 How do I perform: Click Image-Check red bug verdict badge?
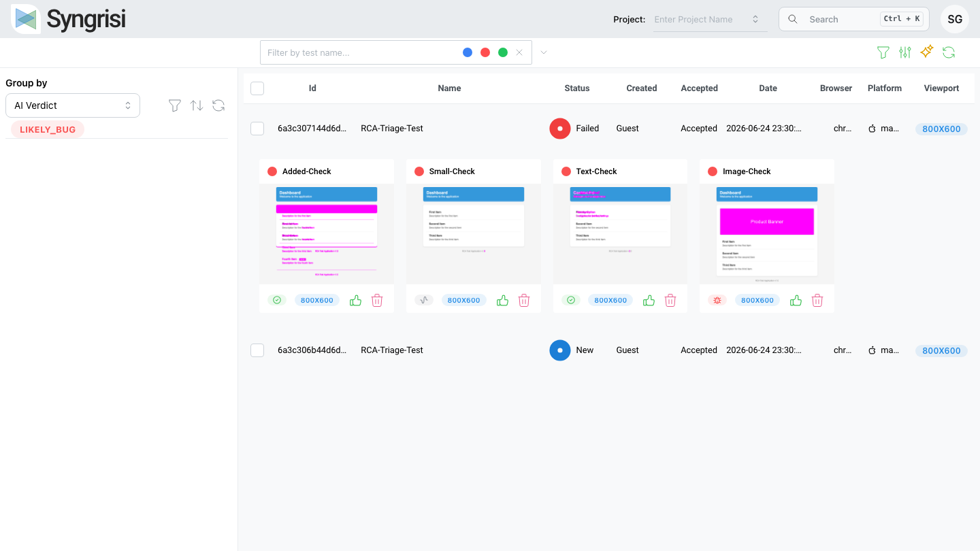pyautogui.click(x=717, y=300)
